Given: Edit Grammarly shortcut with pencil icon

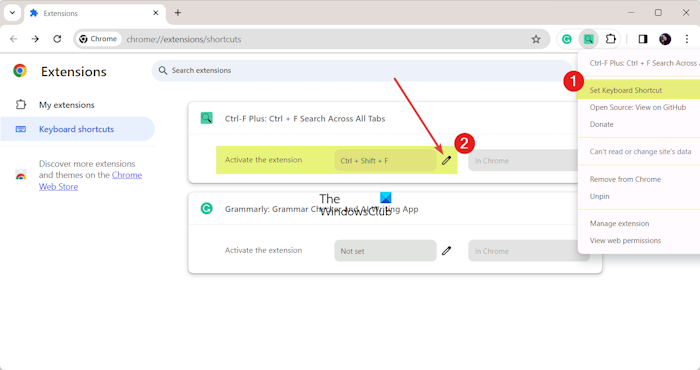Looking at the screenshot, I should pos(446,251).
